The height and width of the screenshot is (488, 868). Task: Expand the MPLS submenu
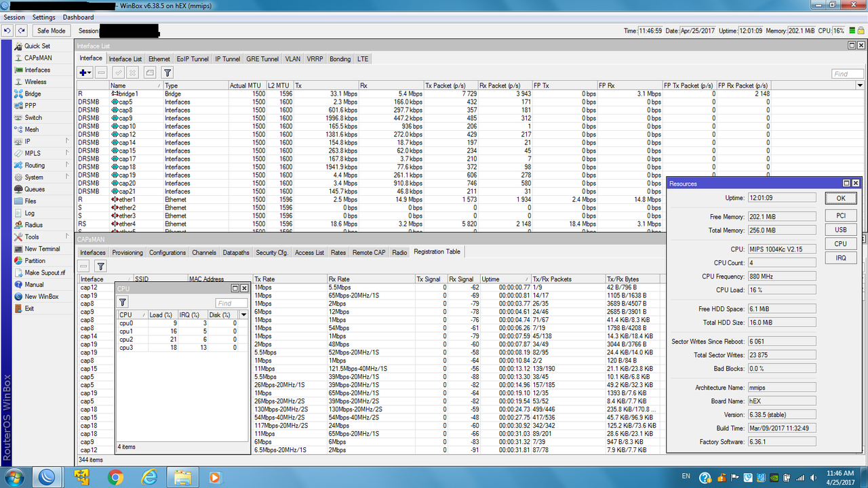[x=42, y=153]
